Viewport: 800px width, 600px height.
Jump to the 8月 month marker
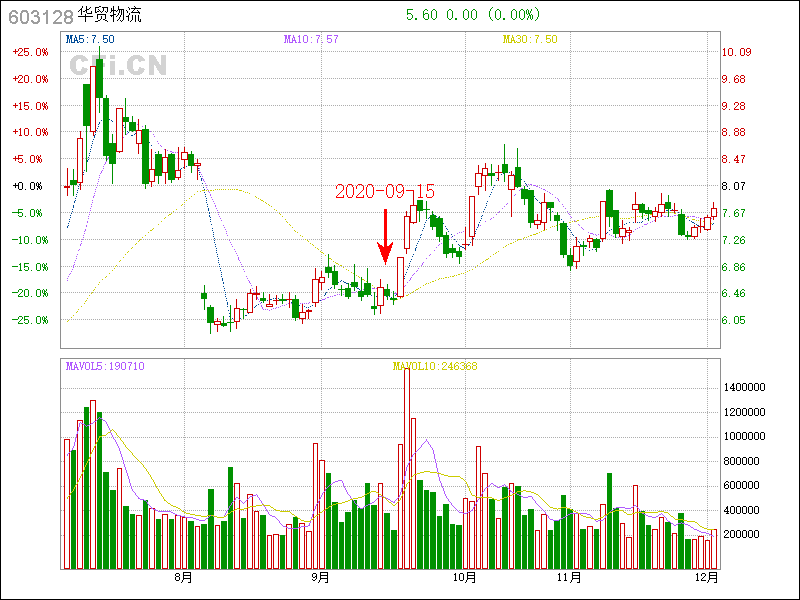(x=184, y=577)
